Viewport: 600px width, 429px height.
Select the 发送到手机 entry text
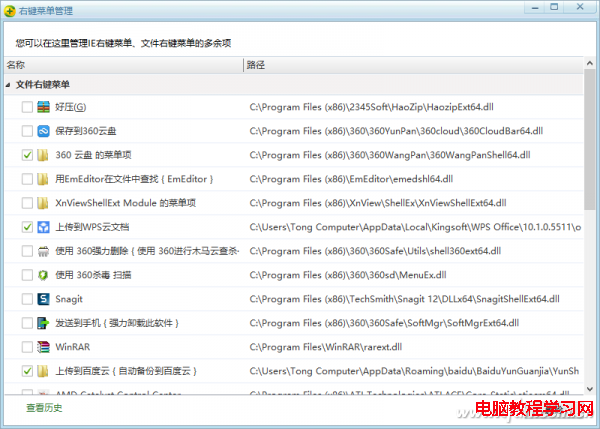point(117,323)
